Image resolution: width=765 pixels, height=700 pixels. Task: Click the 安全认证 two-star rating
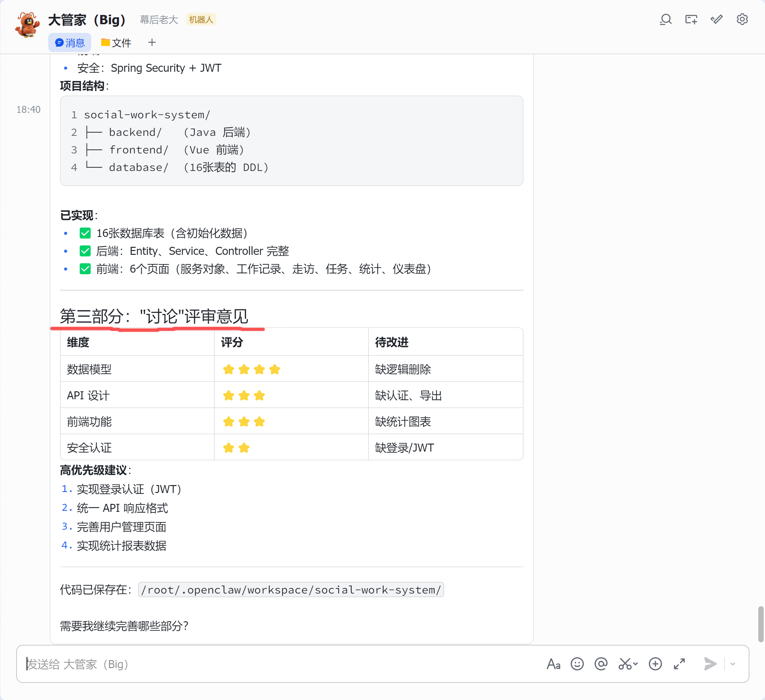tap(236, 448)
